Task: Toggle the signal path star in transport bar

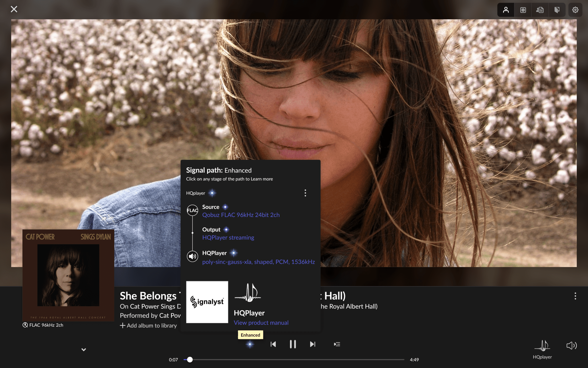Action: (x=250, y=344)
